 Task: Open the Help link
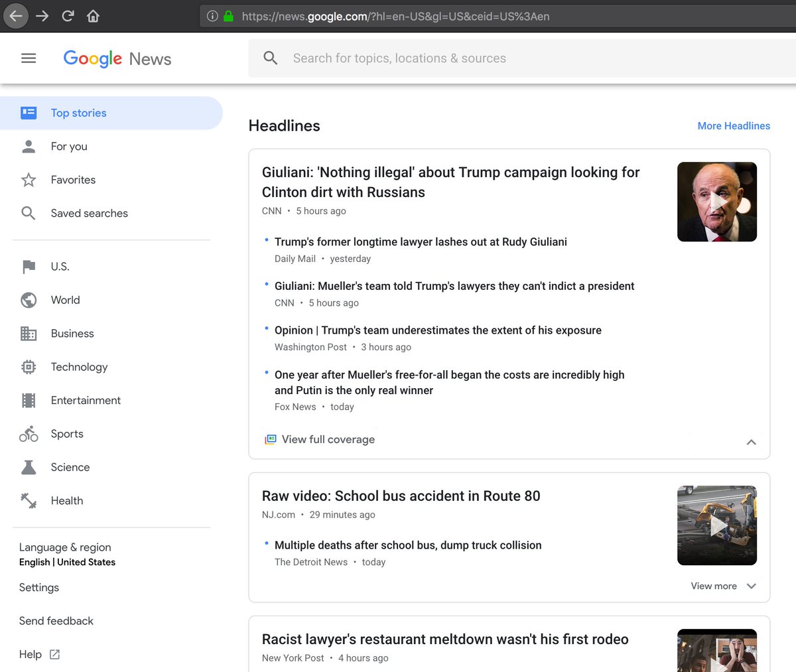pyautogui.click(x=31, y=655)
